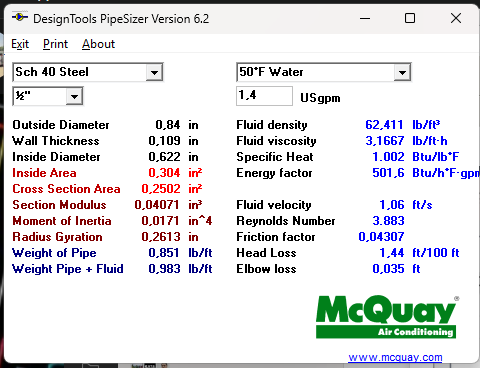Click the DesignTools PipeSizer Version 6.2 title
Viewport: 480px width, 368px height.
(x=121, y=19)
